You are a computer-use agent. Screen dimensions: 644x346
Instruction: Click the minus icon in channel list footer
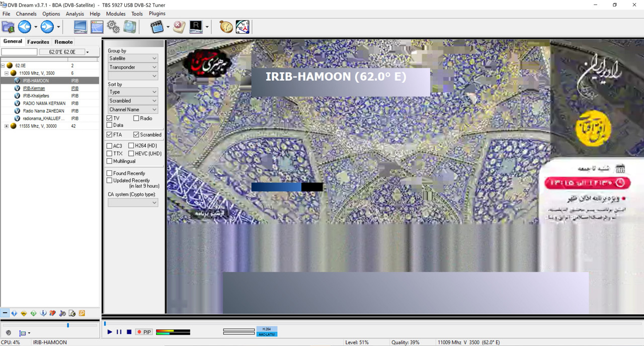tap(5, 313)
